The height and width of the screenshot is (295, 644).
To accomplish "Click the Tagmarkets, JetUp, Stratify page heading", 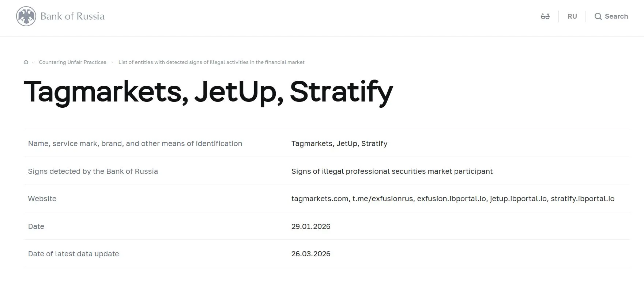I will coord(208,92).
